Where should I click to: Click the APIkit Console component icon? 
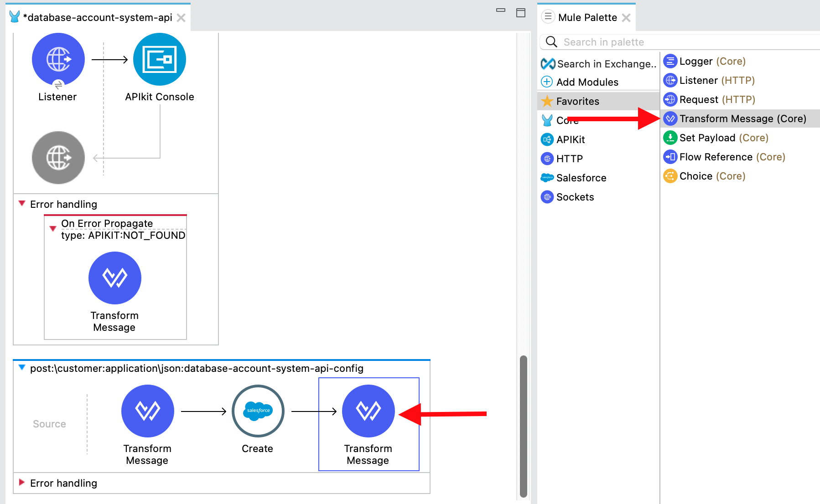click(159, 59)
